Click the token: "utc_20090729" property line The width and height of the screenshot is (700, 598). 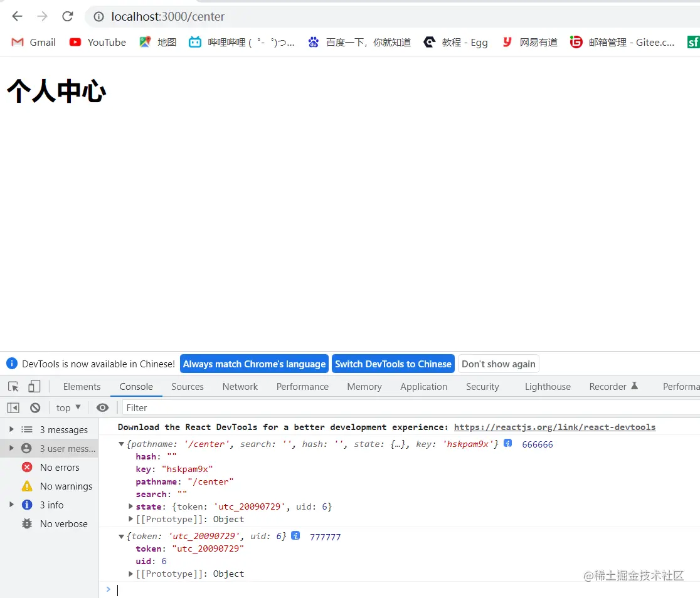[x=189, y=548]
